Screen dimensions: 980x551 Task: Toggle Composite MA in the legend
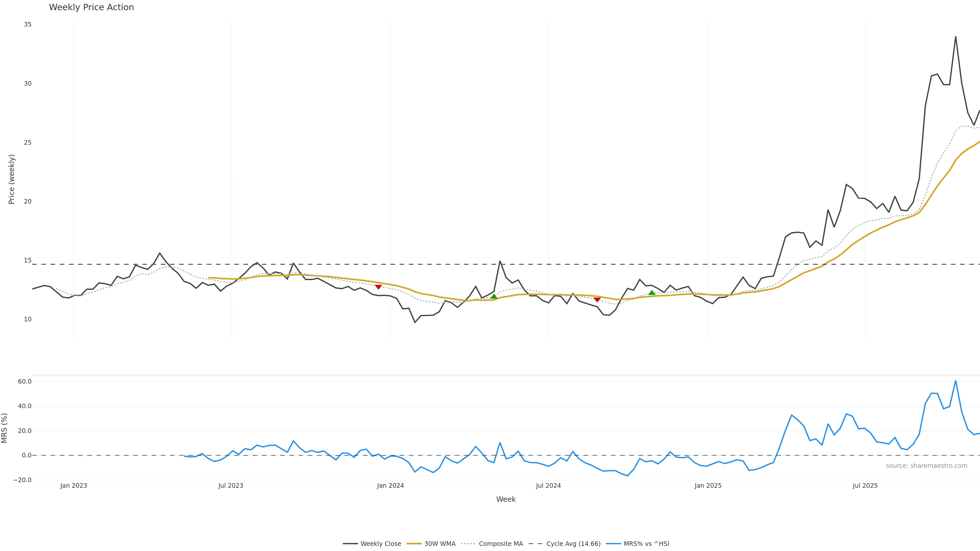tap(492, 544)
